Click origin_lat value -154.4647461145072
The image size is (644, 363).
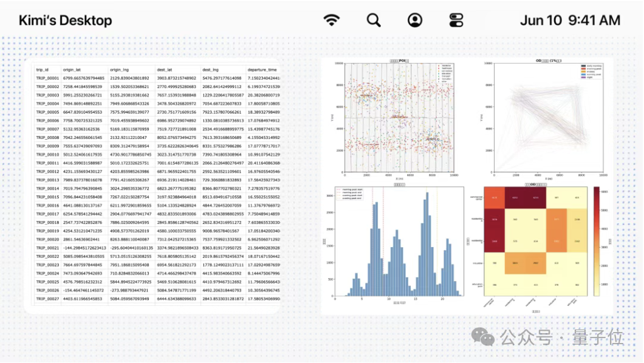83,290
